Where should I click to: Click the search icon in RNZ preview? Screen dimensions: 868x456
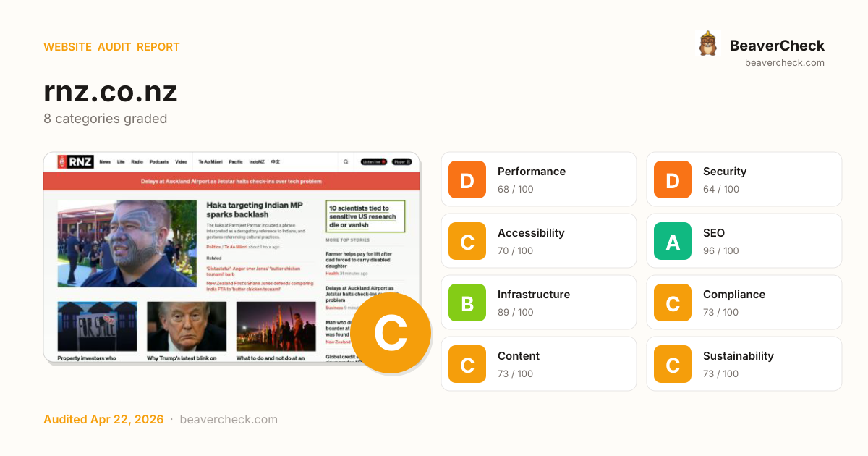[346, 162]
